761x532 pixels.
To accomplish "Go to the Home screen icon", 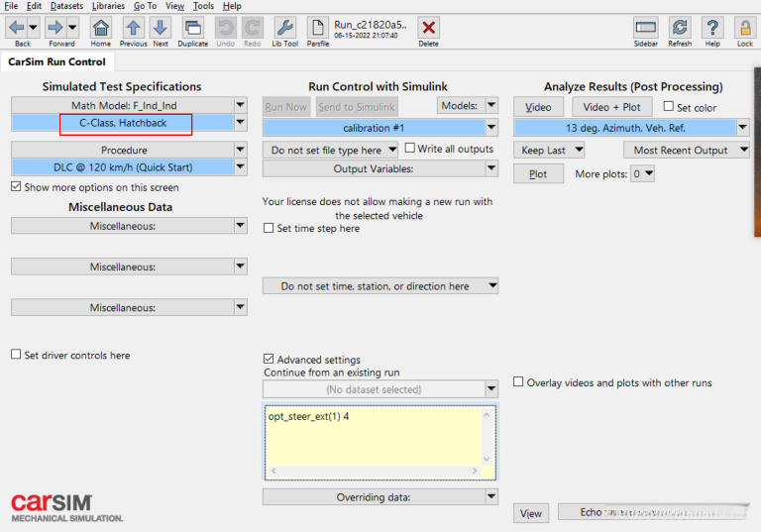I will point(100,28).
